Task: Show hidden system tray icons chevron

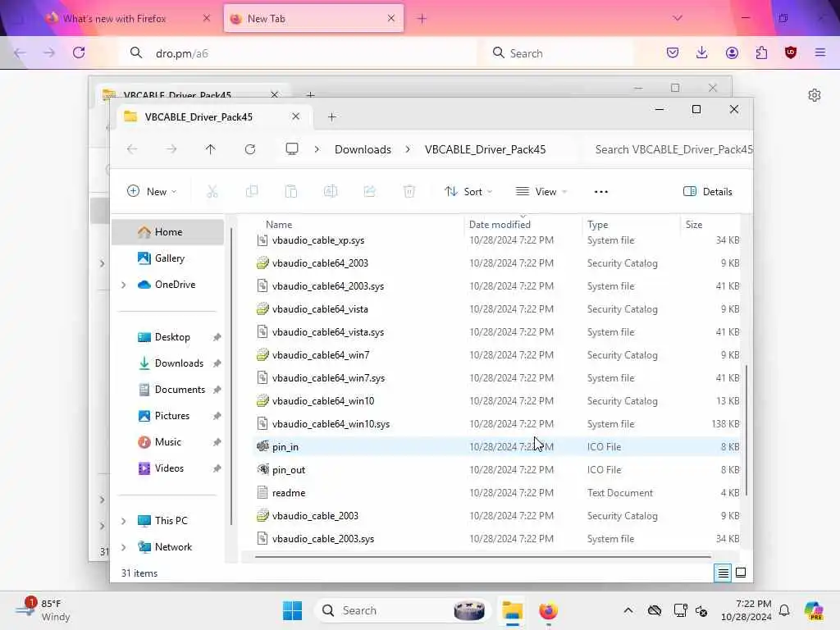Action: [628, 610]
